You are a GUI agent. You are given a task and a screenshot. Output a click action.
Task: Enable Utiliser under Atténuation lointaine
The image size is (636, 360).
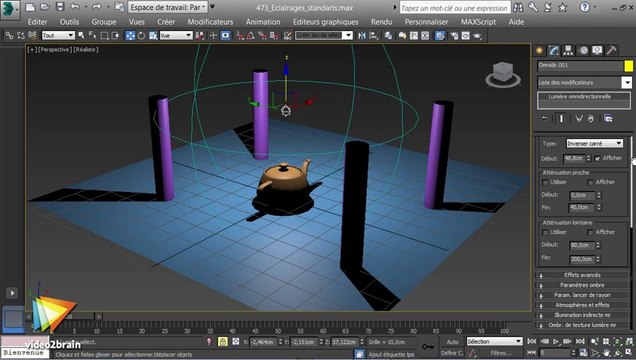coord(545,232)
